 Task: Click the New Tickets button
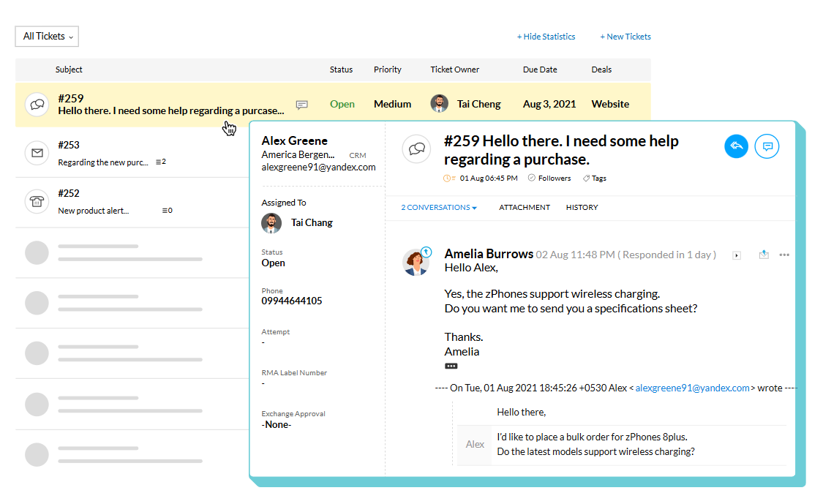[625, 36]
